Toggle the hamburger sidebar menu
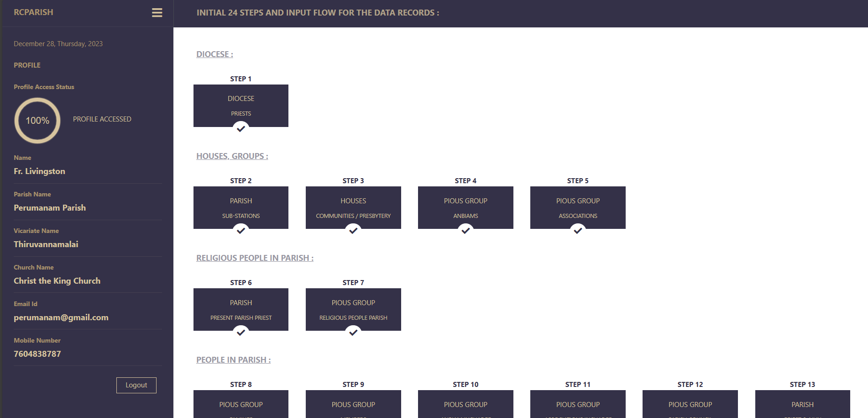The height and width of the screenshot is (418, 868). click(x=157, y=13)
